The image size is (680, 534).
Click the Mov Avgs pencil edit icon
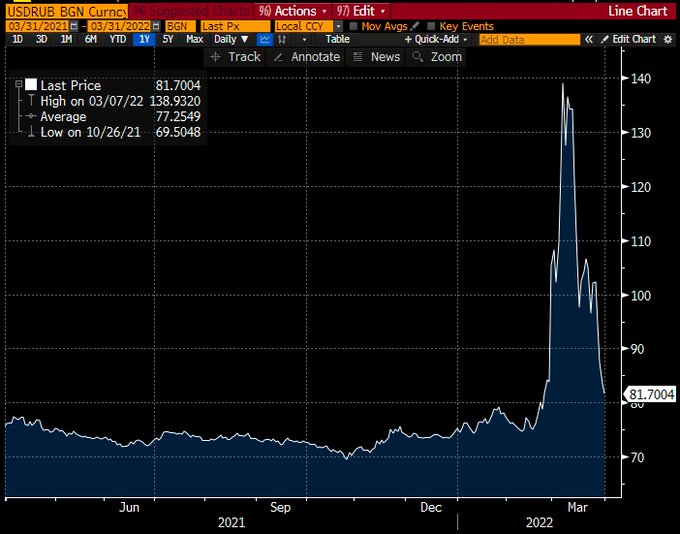click(x=414, y=25)
